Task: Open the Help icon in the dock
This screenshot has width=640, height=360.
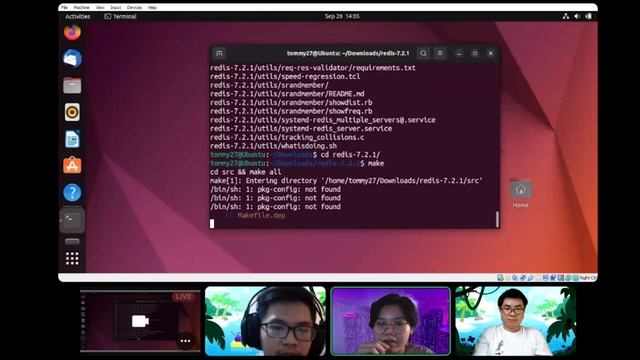Action: (x=72, y=192)
